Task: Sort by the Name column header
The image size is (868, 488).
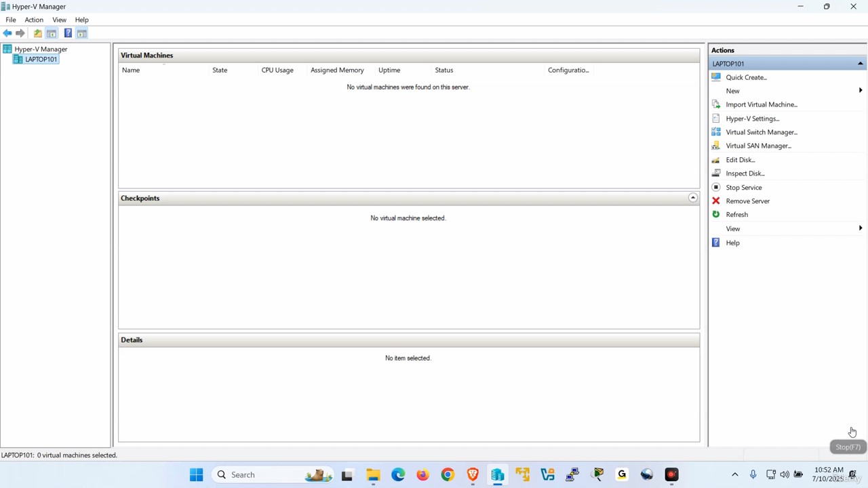Action: pyautogui.click(x=131, y=70)
